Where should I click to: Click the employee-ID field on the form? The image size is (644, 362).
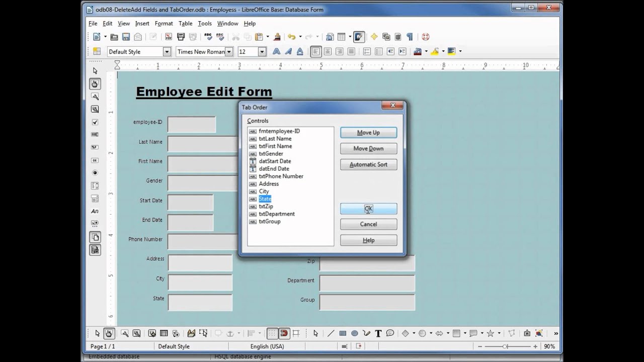(x=192, y=125)
